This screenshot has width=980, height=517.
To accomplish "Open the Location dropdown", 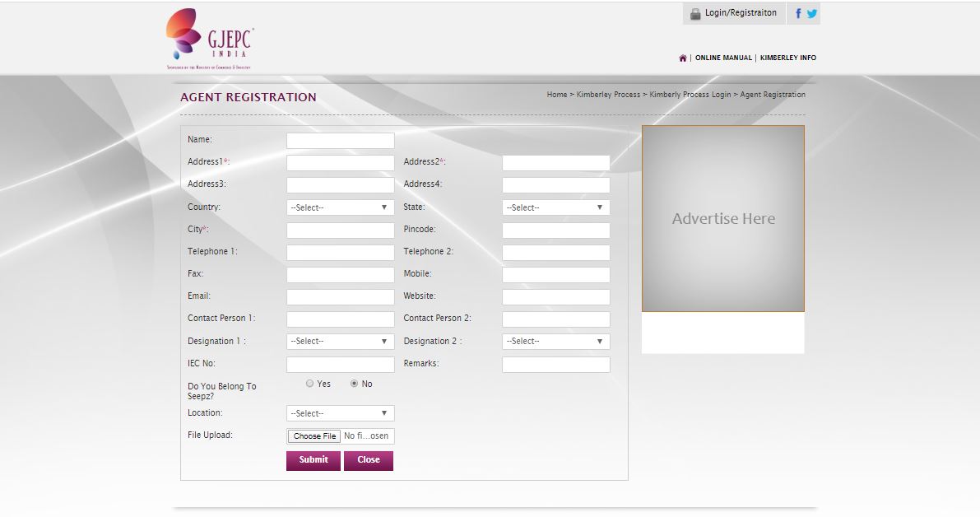I will pos(339,412).
